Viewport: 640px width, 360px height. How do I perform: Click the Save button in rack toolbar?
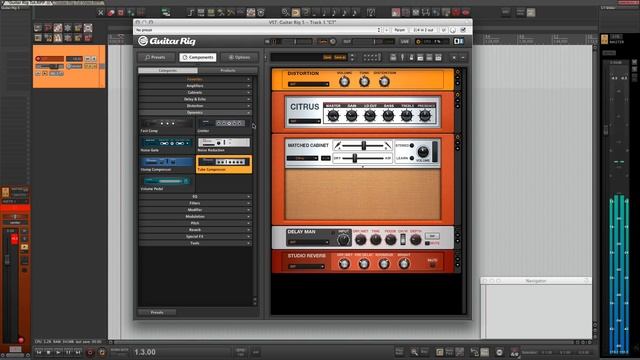(327, 58)
